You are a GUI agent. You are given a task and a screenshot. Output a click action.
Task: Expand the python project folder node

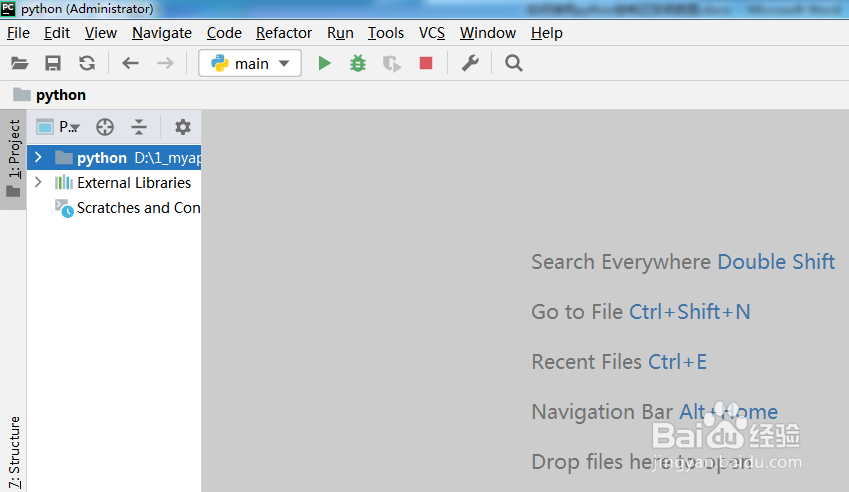point(38,158)
